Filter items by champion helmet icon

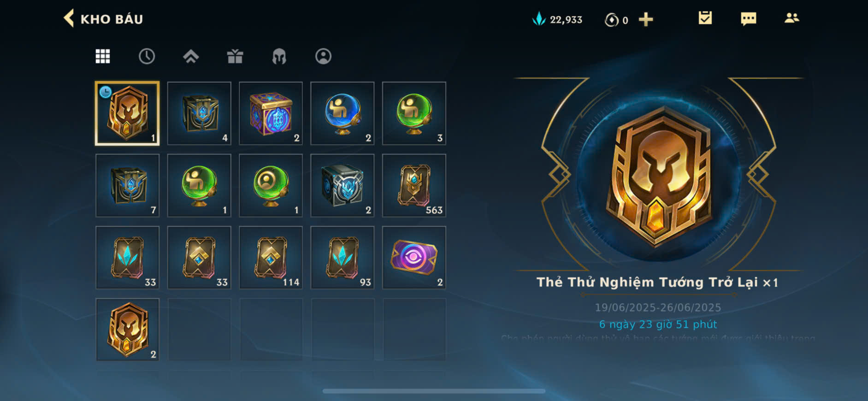click(279, 56)
